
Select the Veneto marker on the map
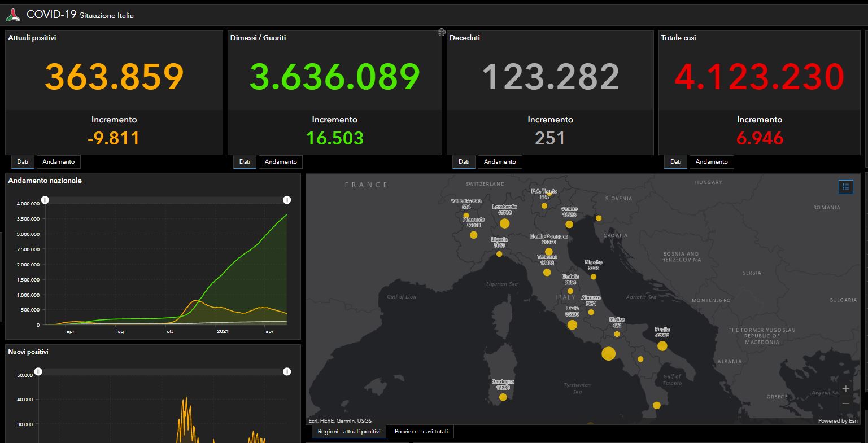click(x=569, y=225)
